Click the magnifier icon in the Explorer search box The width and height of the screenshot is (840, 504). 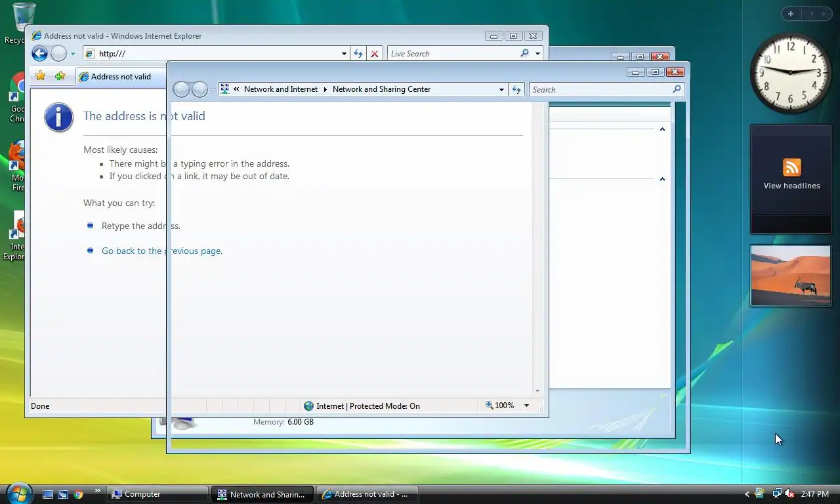tap(677, 89)
